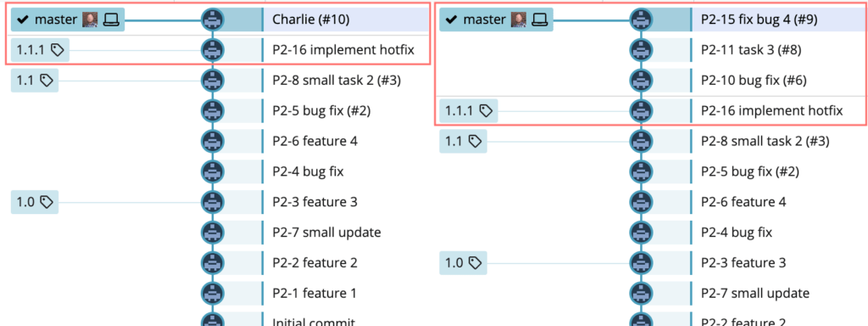Select commit P2-1 feature 1
Viewport: 868px width, 326px height.
pyautogui.click(x=314, y=293)
